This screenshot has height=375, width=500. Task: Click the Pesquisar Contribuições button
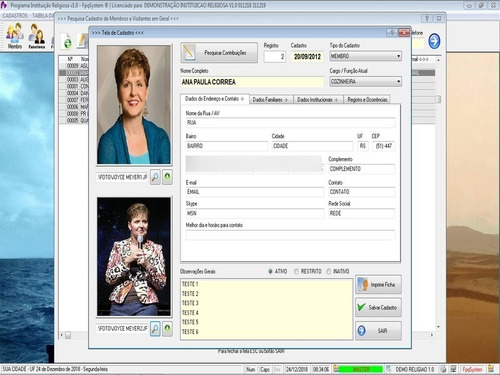click(219, 52)
